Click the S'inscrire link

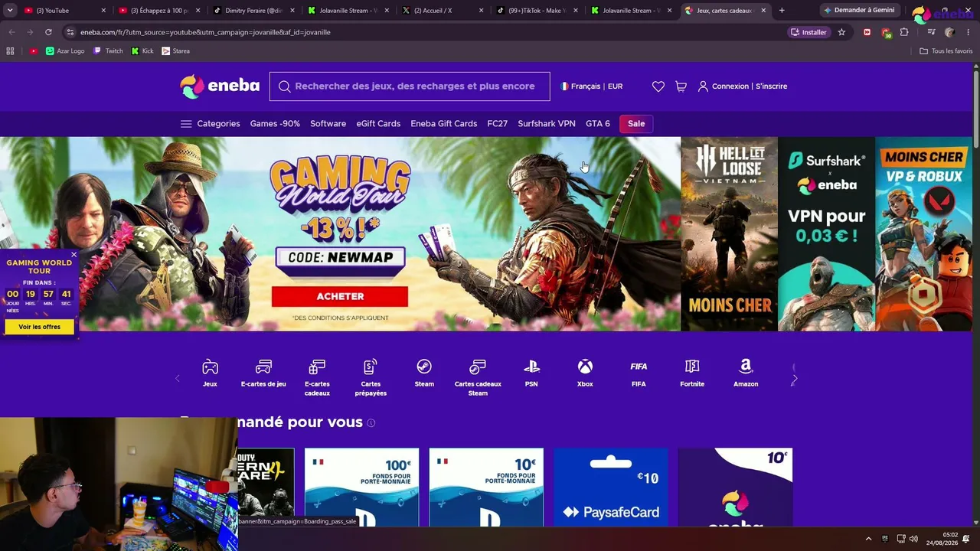pyautogui.click(x=772, y=86)
